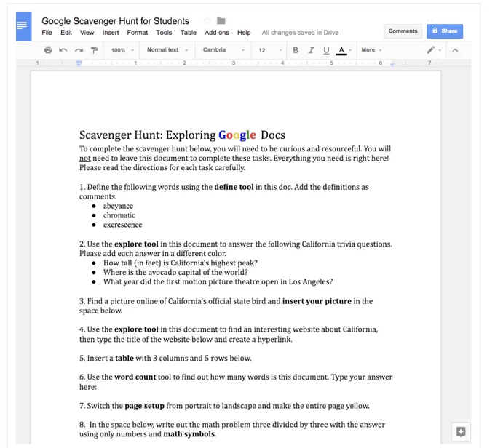The image size is (495, 448).
Task: Select the Paint format roller icon
Action: [94, 50]
